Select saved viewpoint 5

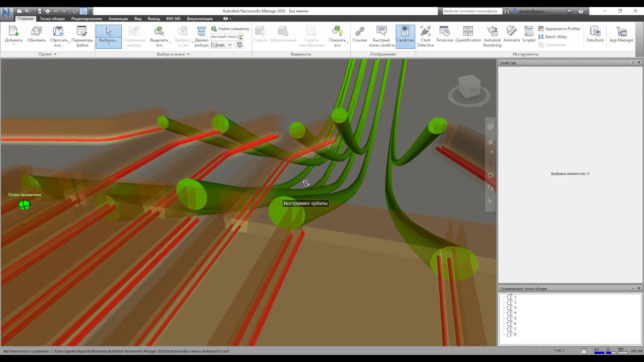click(512, 318)
